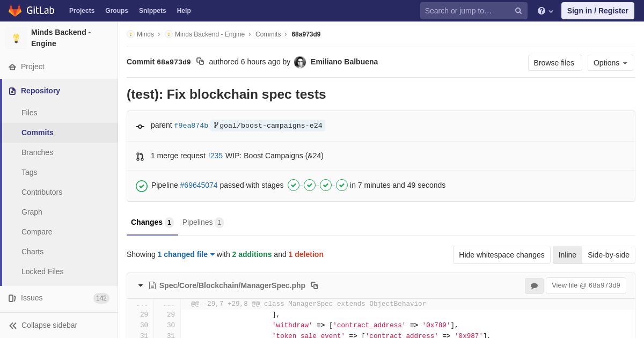Switch the diff view to Side-by-side

tap(609, 255)
